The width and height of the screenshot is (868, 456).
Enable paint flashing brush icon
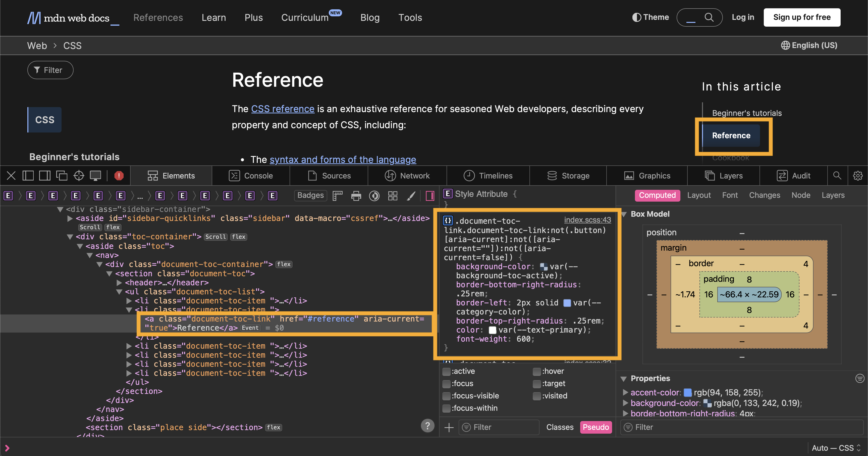pyautogui.click(x=411, y=196)
